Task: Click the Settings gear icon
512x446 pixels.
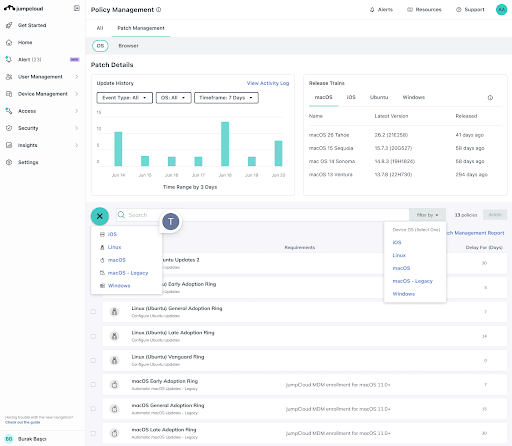Action: (x=9, y=162)
